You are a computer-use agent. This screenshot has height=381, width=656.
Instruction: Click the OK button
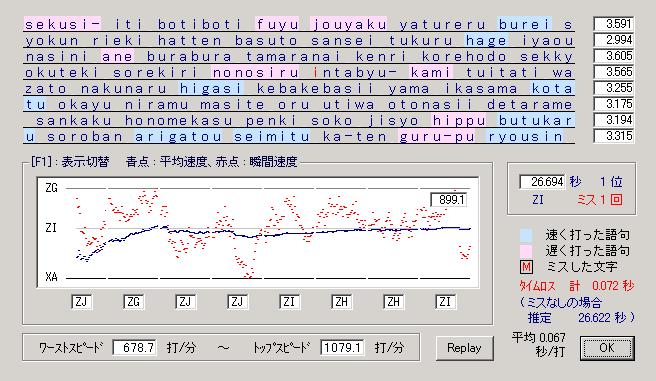(x=607, y=348)
